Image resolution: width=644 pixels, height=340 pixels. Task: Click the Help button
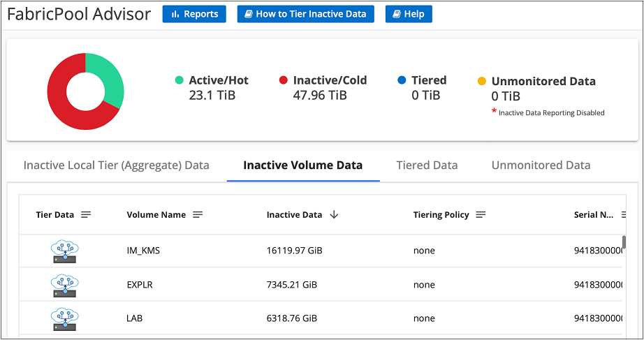[409, 14]
